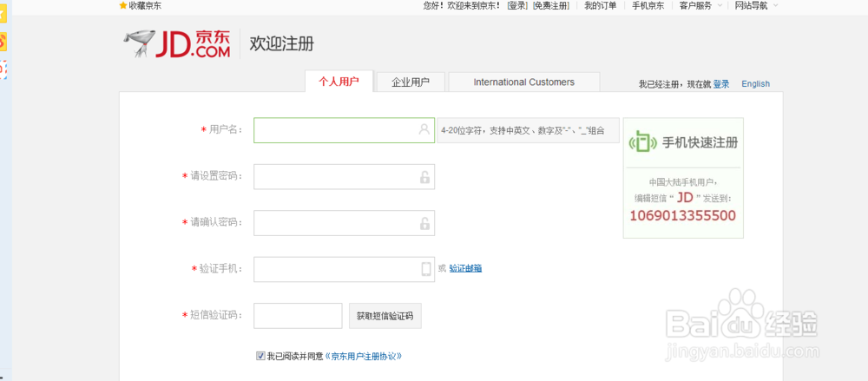Image resolution: width=868 pixels, height=381 pixels.
Task: Focus the 请设置密码 input field
Action: pos(344,177)
